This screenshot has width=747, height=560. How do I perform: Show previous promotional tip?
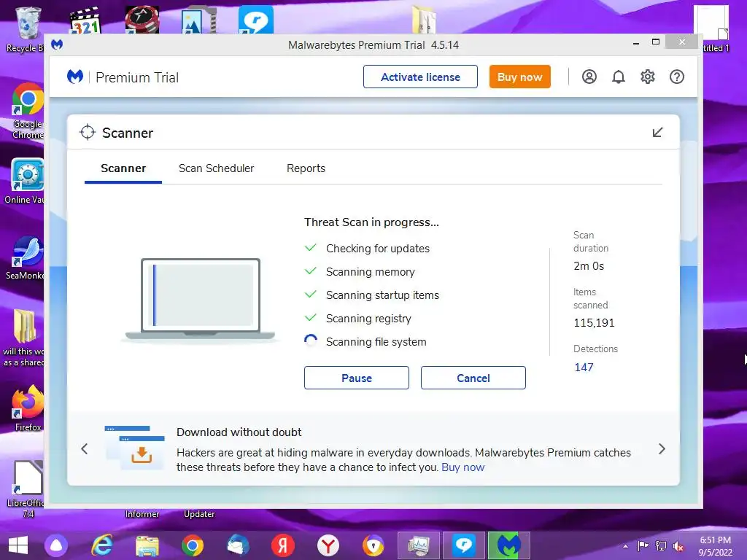85,448
